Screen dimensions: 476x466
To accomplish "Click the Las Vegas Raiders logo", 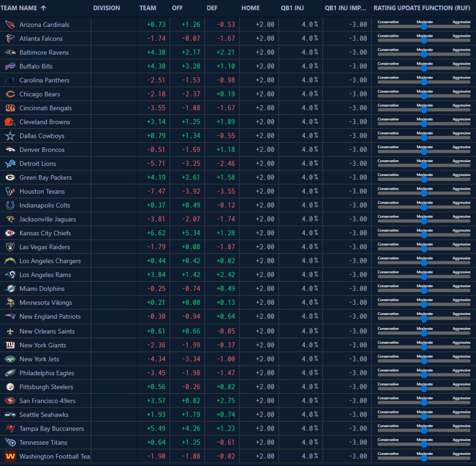I will 10,247.
